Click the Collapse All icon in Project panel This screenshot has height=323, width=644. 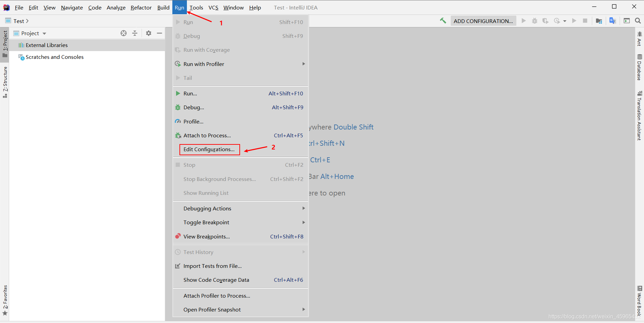[x=135, y=33]
